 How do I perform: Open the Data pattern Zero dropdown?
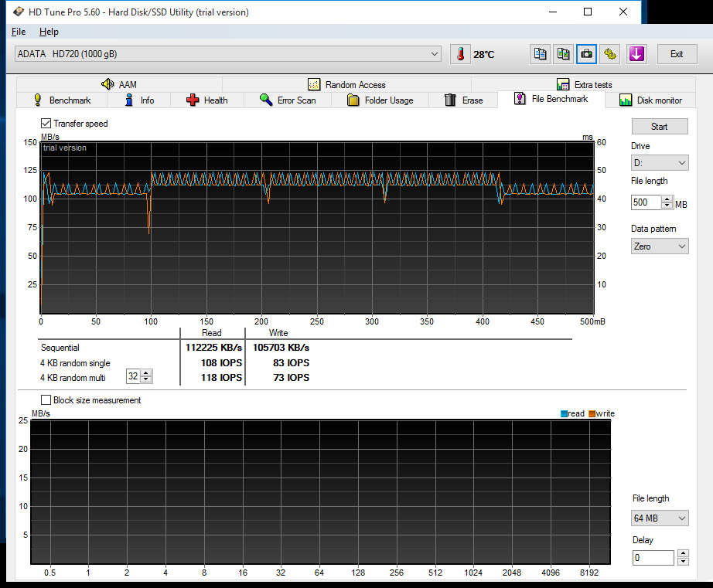coord(659,246)
